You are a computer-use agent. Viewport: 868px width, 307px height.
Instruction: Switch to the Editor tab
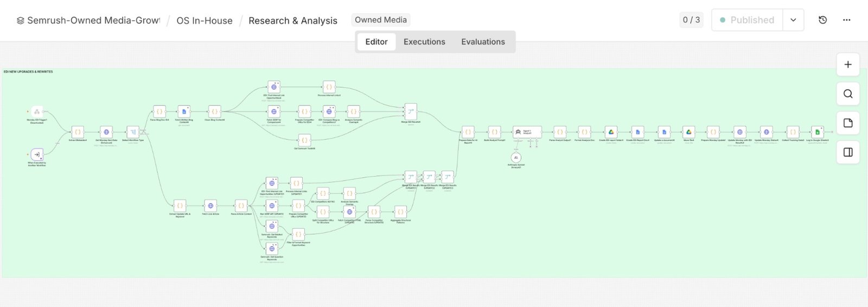(x=376, y=42)
